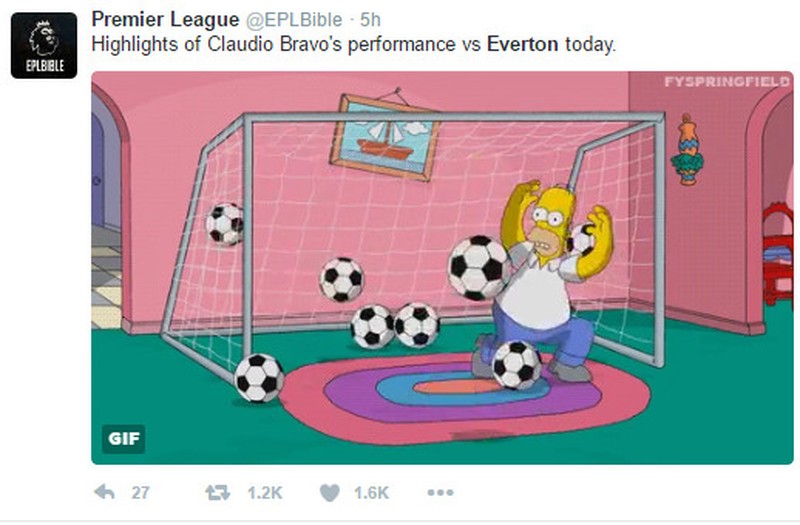Click the GIF badge on the image
800x525 pixels.
pos(124,437)
